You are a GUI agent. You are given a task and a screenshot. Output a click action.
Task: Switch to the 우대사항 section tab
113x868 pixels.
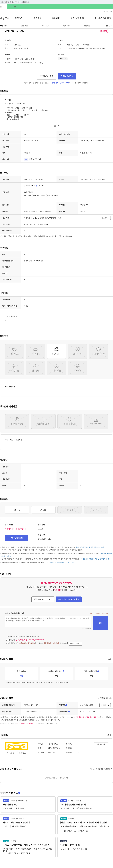(45, 26)
